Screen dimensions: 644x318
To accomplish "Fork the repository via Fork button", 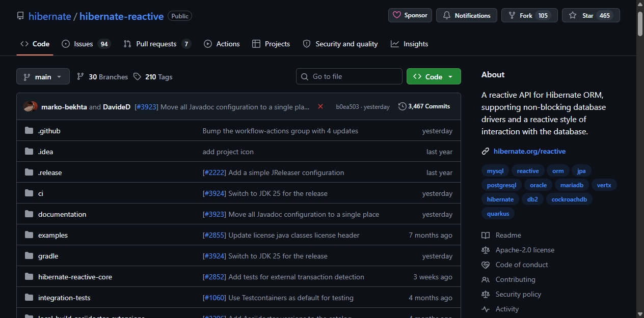I will [x=529, y=15].
